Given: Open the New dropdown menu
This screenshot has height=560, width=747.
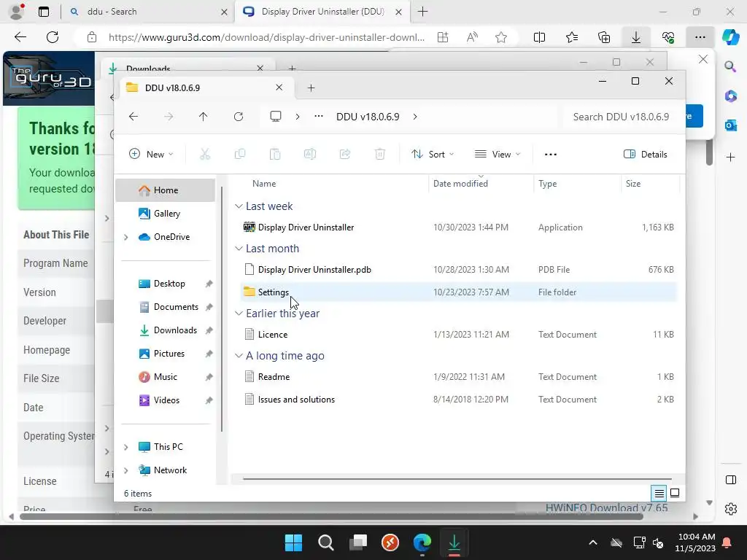Looking at the screenshot, I should click(152, 155).
